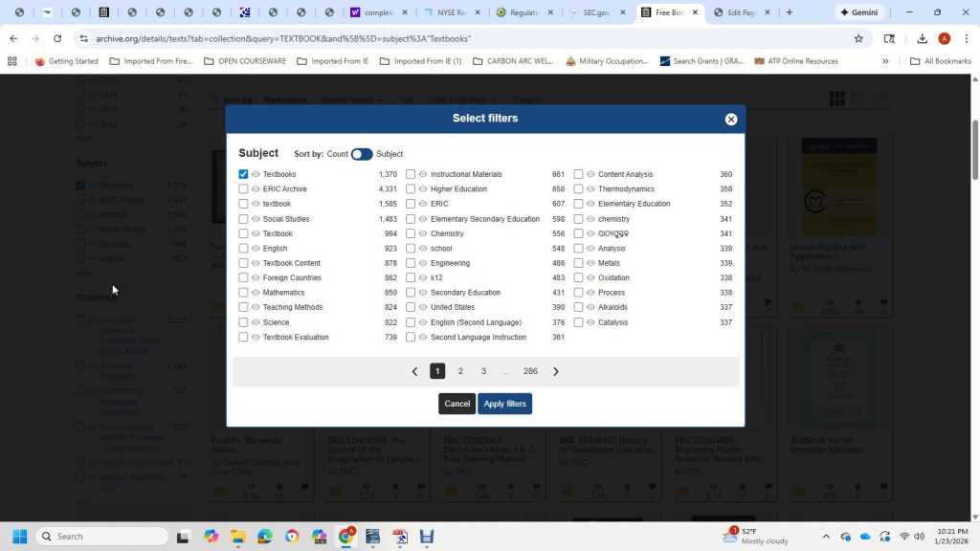
Task: Check the Chemistry subject checkbox
Action: pos(411,233)
